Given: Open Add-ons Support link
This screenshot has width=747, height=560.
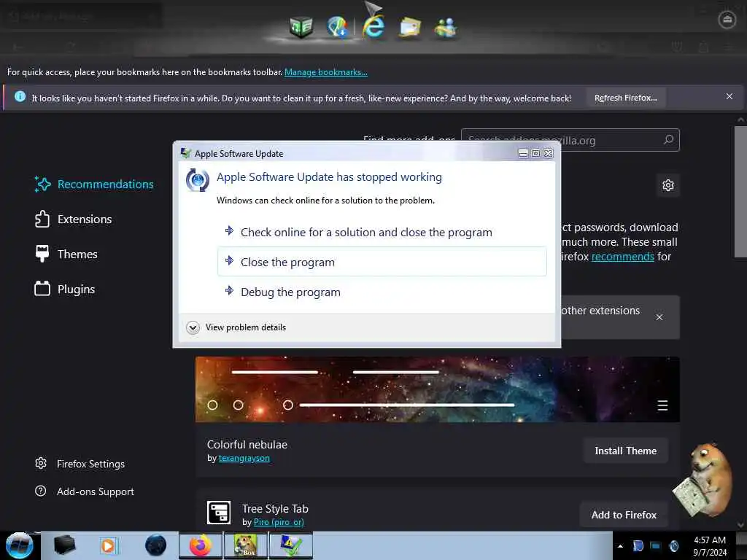Looking at the screenshot, I should 85,491.
